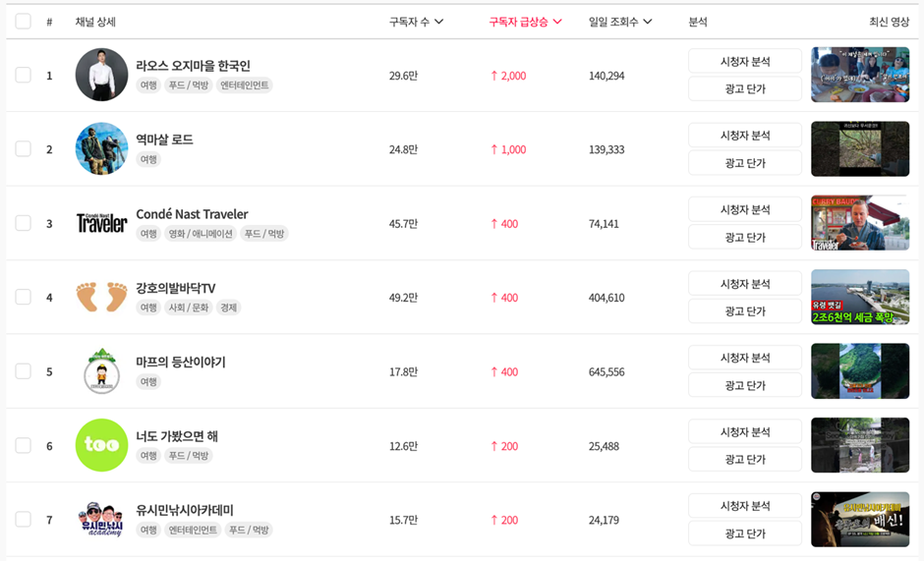Click the green too logo of 너도 가봤으면 해
924x561 pixels.
pos(101,445)
